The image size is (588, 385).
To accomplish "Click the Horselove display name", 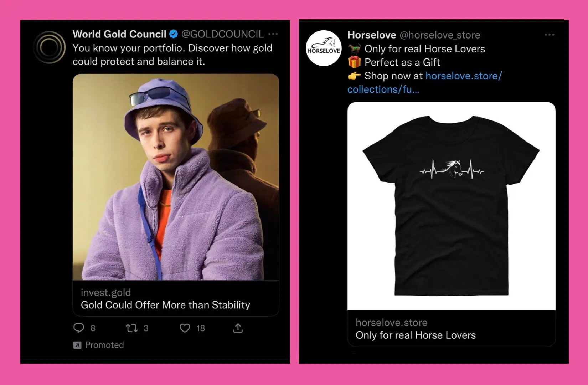I will (x=371, y=35).
